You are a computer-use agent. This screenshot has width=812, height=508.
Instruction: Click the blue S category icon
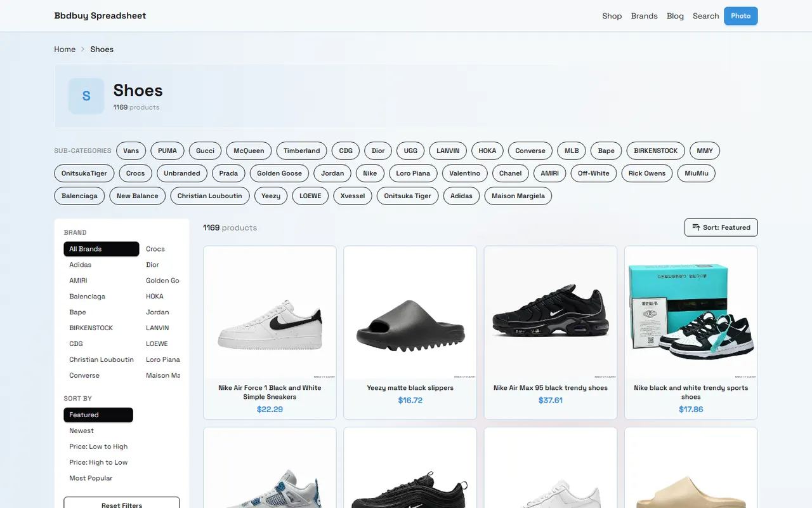(86, 97)
